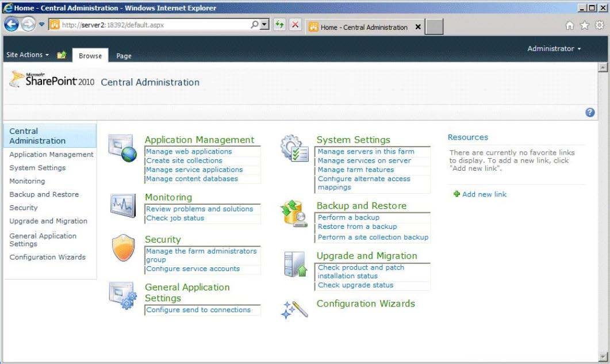Open Review problems and solutions link
This screenshot has width=610, height=364.
click(200, 209)
